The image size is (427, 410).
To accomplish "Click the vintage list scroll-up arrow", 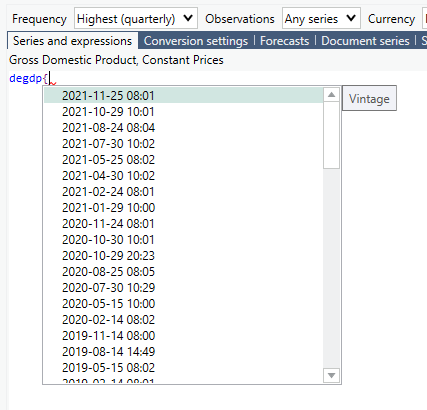I will [331, 95].
